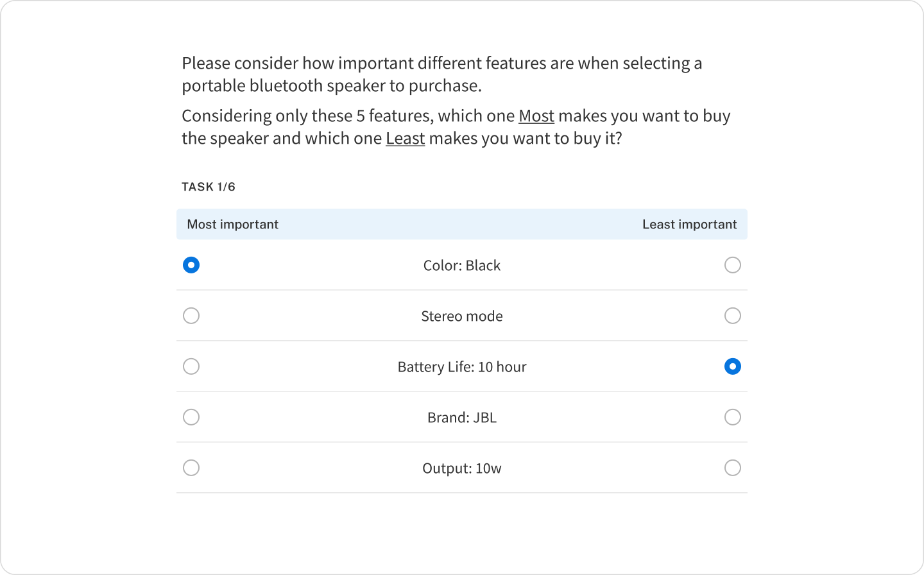Viewport: 924px width, 575px height.
Task: Mark Stereo mode as Most important
Action: tap(191, 316)
